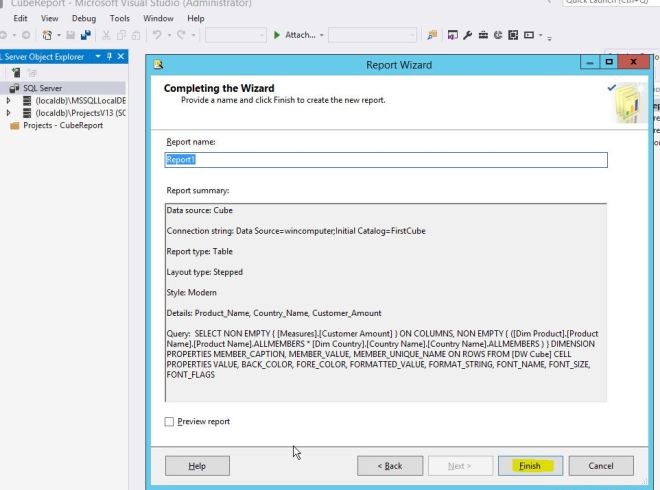Enable the Preview report checkbox

170,421
